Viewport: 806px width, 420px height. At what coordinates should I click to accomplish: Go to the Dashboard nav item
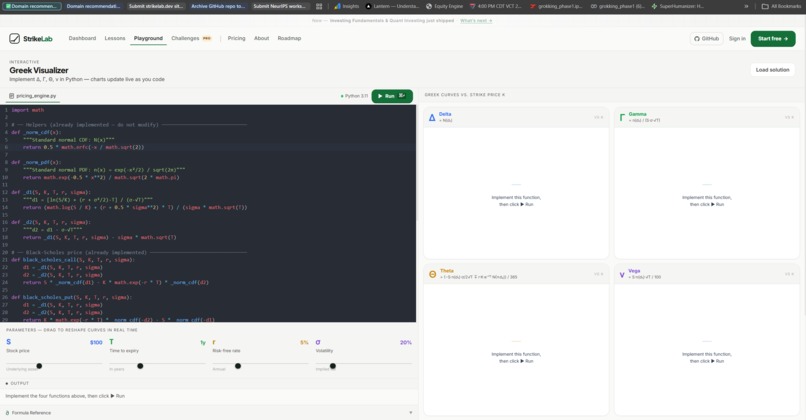pos(82,38)
